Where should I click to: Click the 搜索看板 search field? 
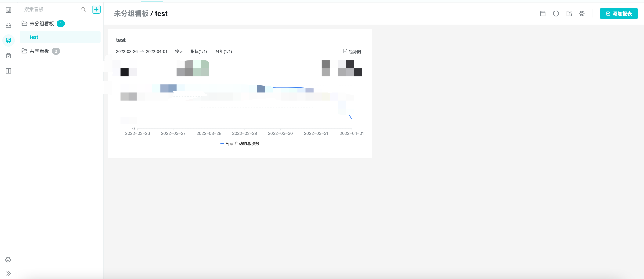(x=50, y=10)
